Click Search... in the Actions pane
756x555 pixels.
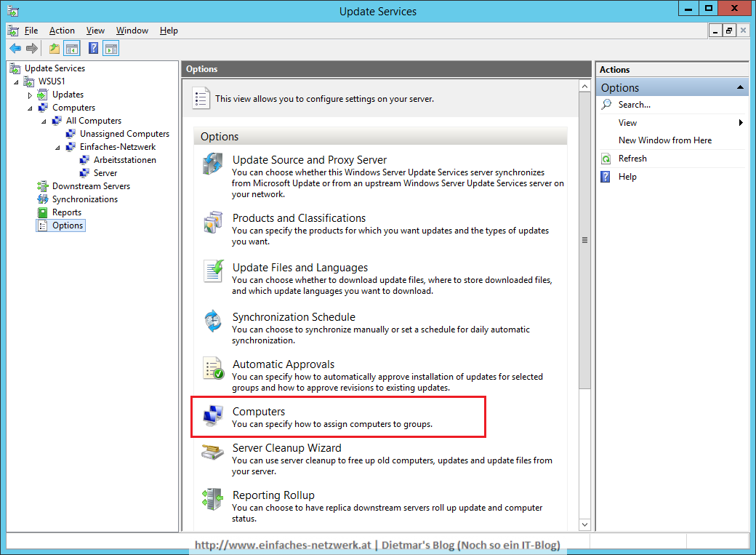635,105
